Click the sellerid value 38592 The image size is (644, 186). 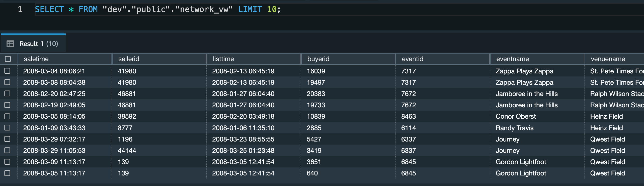coord(127,116)
